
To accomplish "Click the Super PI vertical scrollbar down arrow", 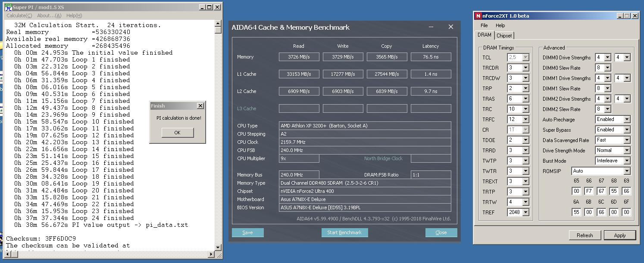I will coord(218,247).
